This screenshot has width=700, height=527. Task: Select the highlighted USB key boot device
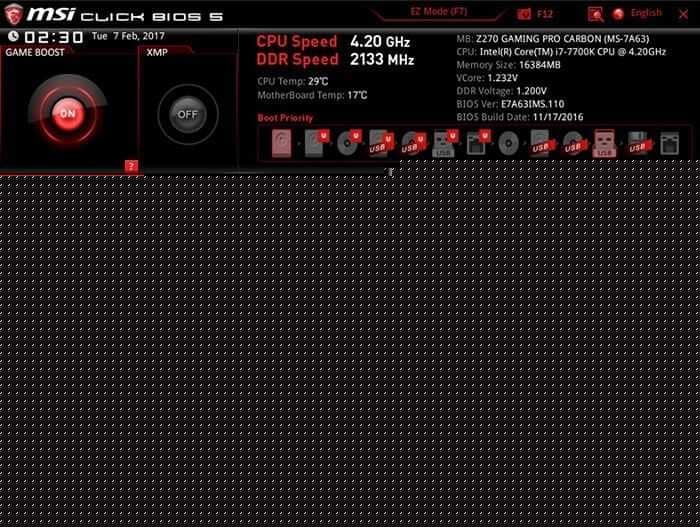pos(604,143)
